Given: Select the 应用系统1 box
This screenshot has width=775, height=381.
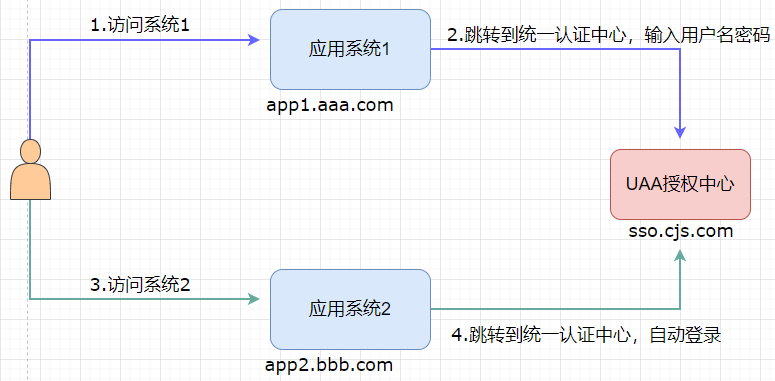Looking at the screenshot, I should pyautogui.click(x=350, y=49).
